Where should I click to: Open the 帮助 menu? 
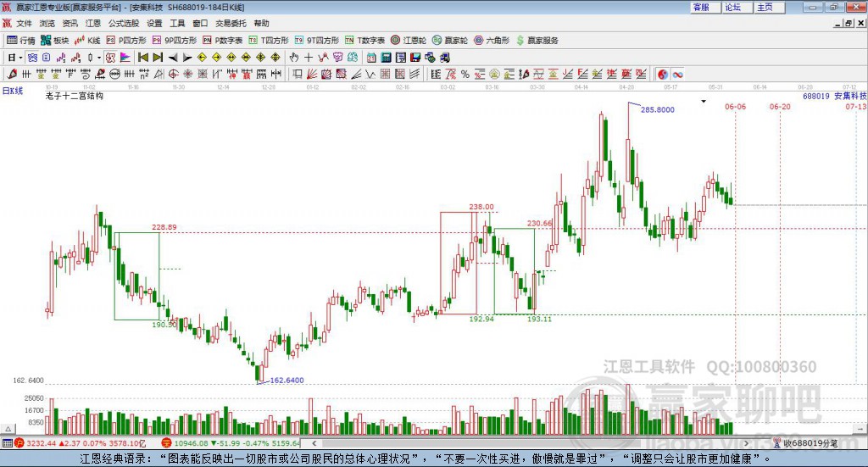261,23
